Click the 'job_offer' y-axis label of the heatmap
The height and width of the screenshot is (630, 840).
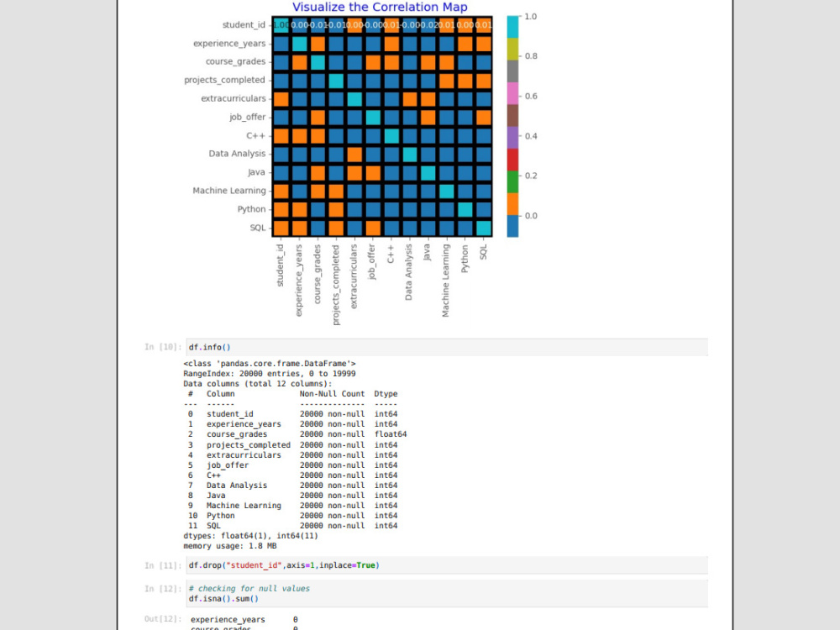(248, 117)
